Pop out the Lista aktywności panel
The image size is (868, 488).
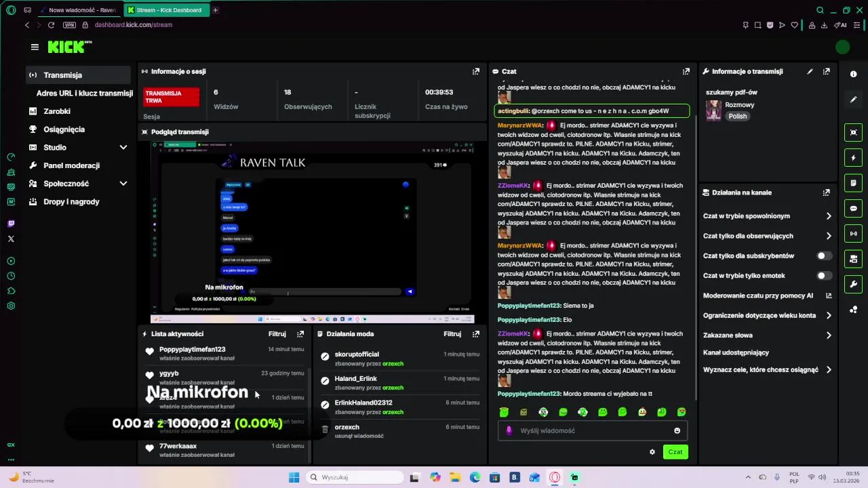(300, 333)
